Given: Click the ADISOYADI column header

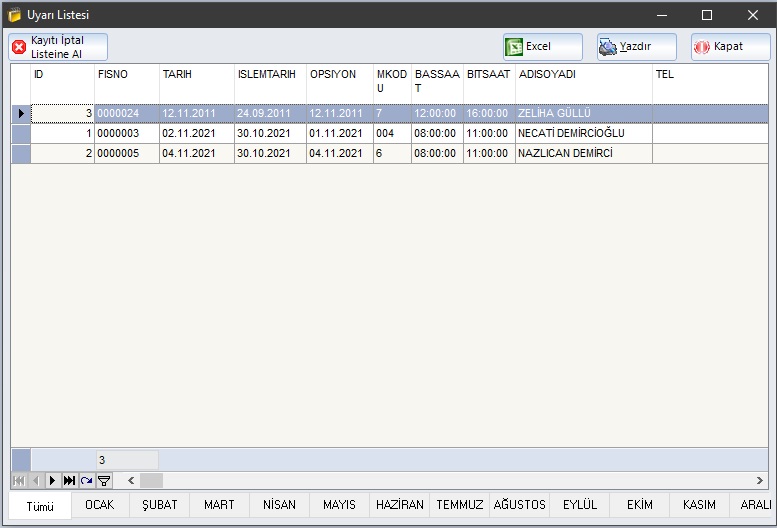Looking at the screenshot, I should click(583, 74).
